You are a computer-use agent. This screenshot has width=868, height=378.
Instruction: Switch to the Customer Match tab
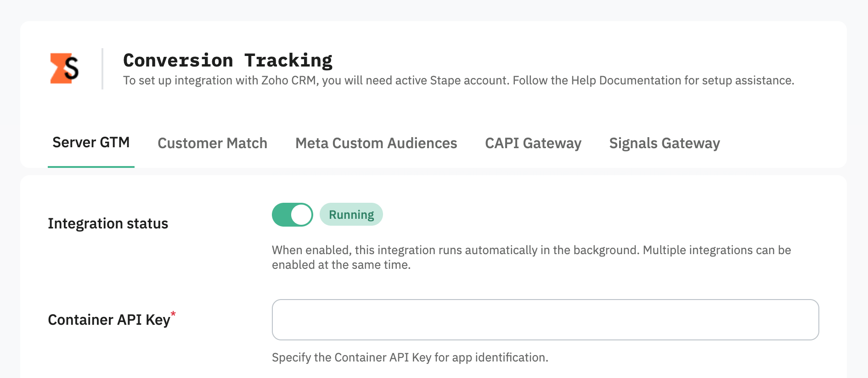[x=212, y=143]
